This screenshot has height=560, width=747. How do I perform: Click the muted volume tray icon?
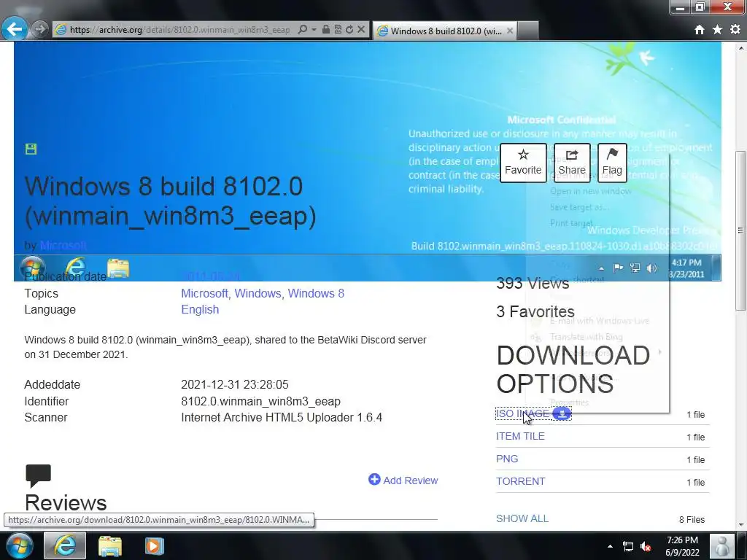[x=646, y=547]
